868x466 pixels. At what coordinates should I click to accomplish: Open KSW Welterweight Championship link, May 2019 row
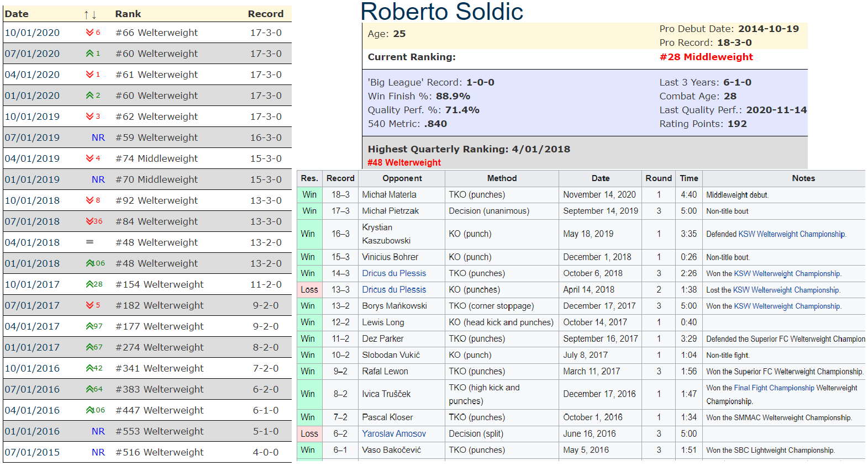click(x=792, y=234)
